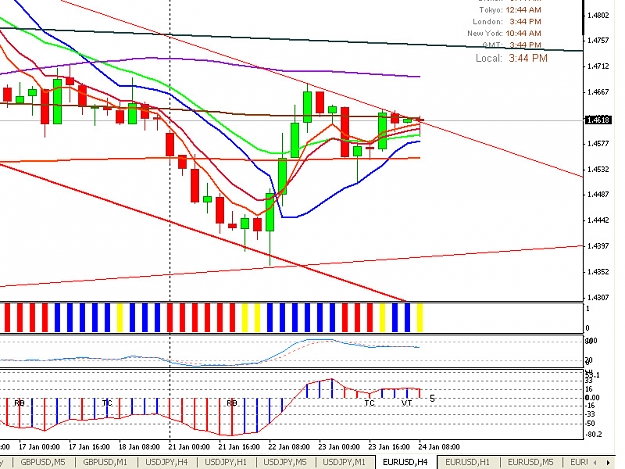The image size is (625, 469).
Task: Click the 1.4577 price scale value
Action: click(598, 143)
